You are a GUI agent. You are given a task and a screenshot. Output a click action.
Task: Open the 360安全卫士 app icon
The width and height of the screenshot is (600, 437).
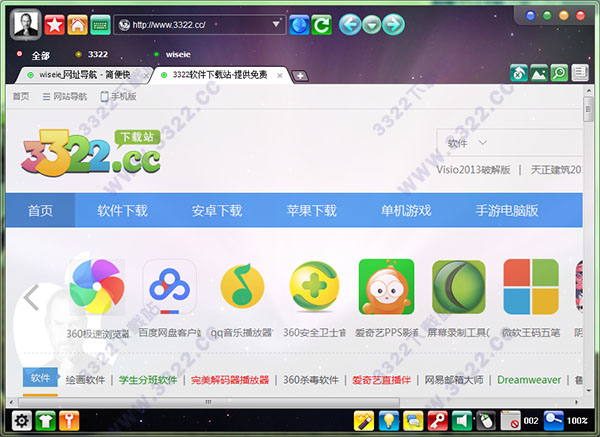pos(314,286)
